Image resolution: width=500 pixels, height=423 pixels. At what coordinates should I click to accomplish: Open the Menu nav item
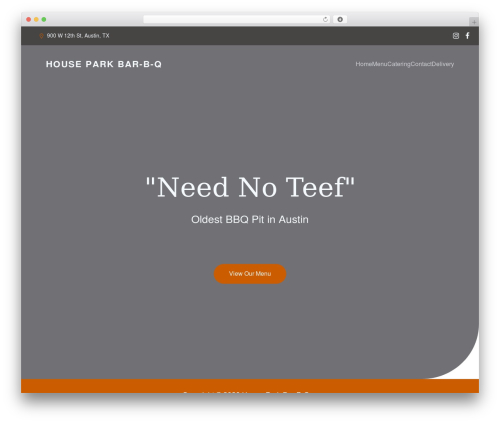click(380, 64)
